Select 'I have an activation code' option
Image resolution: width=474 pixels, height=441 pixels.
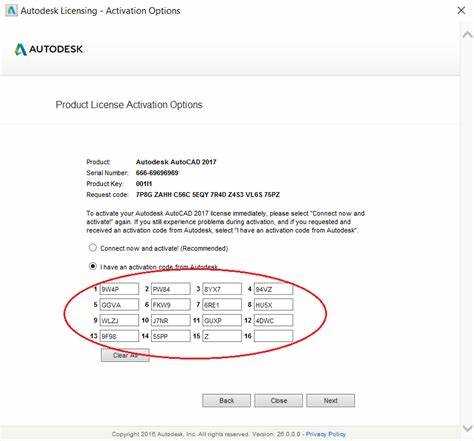[93, 266]
